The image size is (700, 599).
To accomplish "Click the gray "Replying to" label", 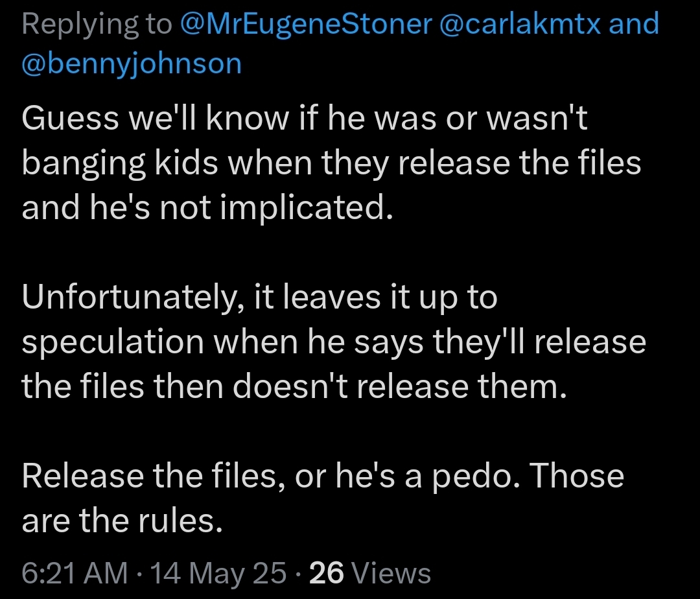I will click(x=97, y=25).
